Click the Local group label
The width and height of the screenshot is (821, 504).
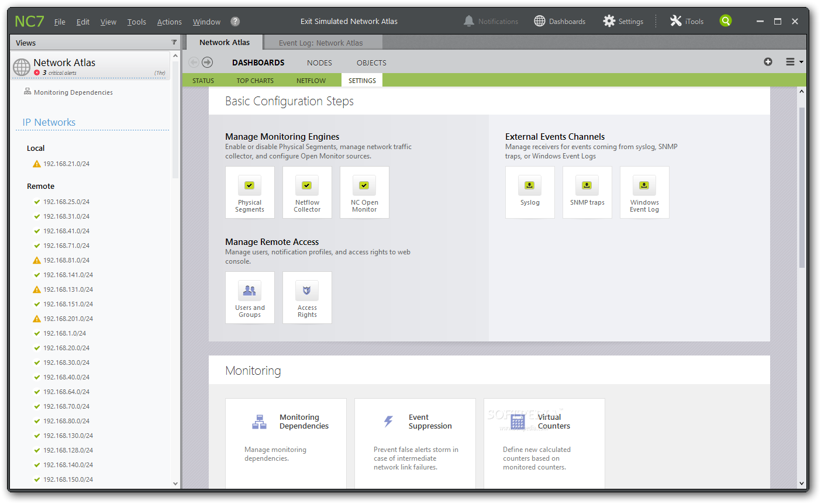pos(36,149)
